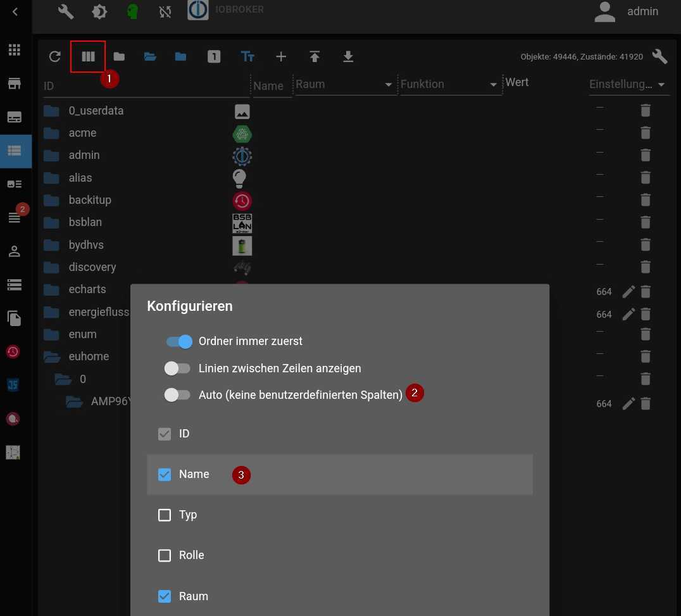The image size is (681, 616).
Task: Uncheck the Raum column checkbox
Action: [x=165, y=596]
